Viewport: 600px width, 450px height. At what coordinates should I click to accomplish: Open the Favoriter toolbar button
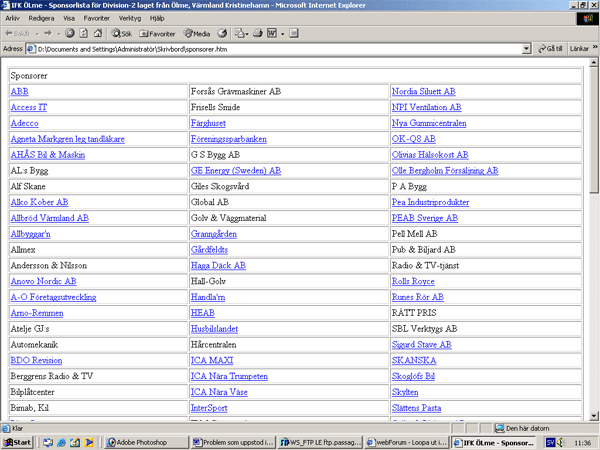[157, 34]
